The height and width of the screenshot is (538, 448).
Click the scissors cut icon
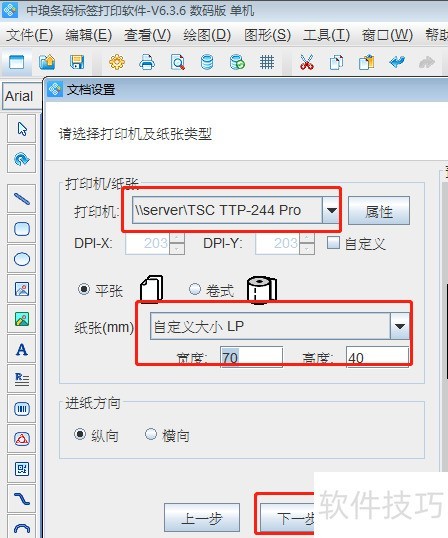(307, 62)
